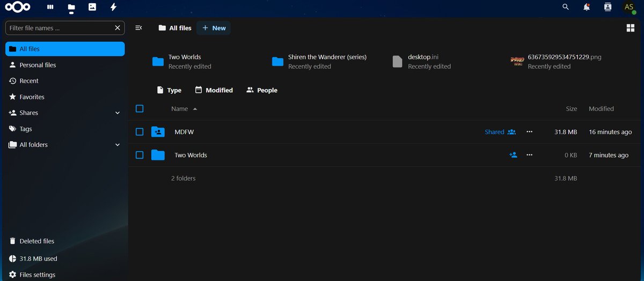Tick the MDFW row checkbox
644x281 pixels.
(140, 132)
